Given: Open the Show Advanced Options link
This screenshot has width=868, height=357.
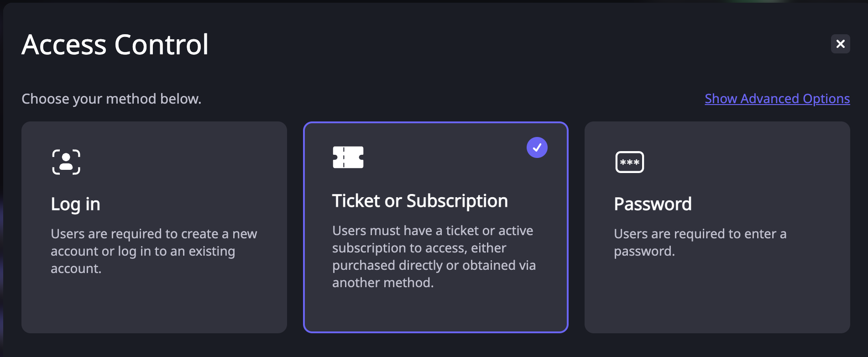Looking at the screenshot, I should [x=777, y=99].
